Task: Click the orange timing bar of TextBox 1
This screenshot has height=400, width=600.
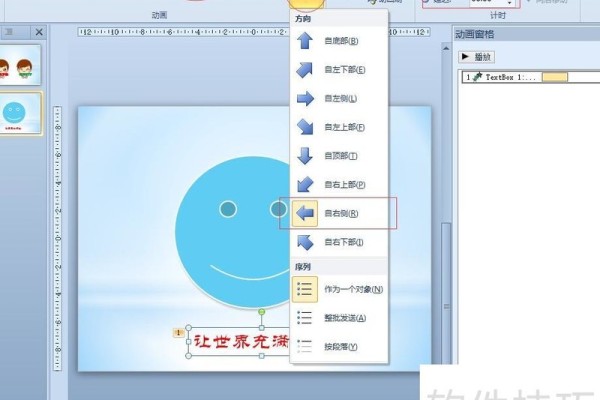Action: click(x=554, y=77)
